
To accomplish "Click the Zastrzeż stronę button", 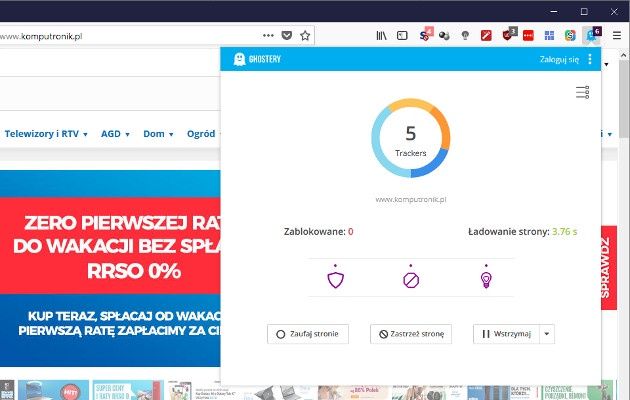I will pyautogui.click(x=411, y=334).
